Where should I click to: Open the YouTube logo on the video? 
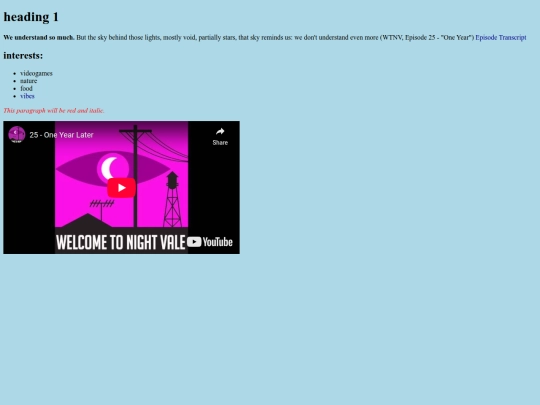[210, 242]
